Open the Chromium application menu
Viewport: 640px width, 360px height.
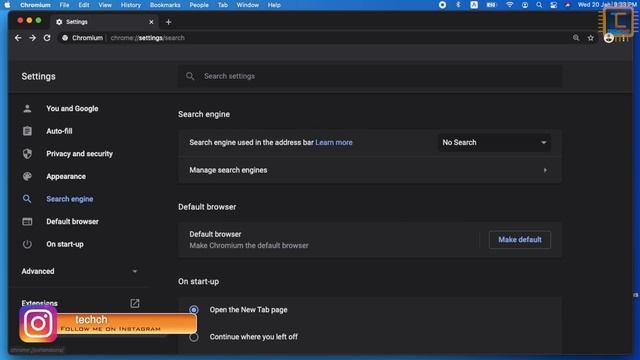coord(35,5)
